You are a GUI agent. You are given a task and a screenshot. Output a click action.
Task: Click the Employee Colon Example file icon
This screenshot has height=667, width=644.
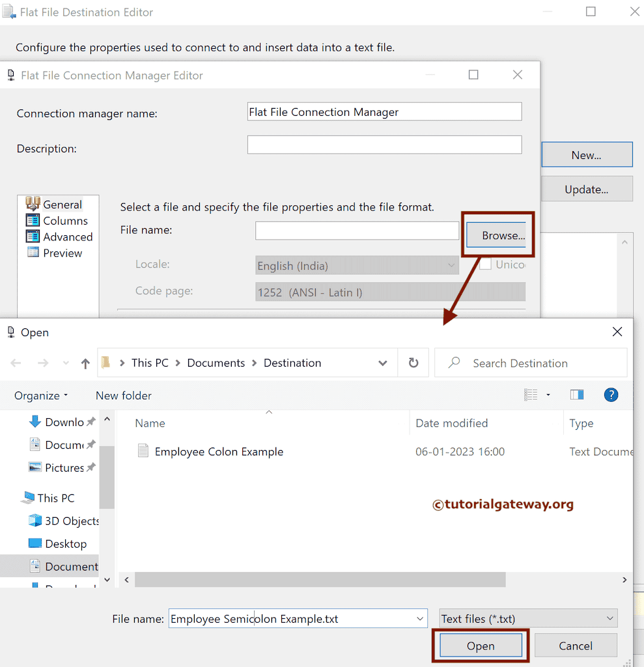click(x=143, y=450)
